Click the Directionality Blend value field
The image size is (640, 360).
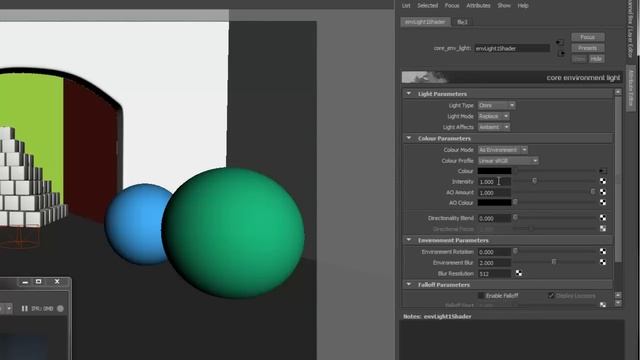click(494, 218)
